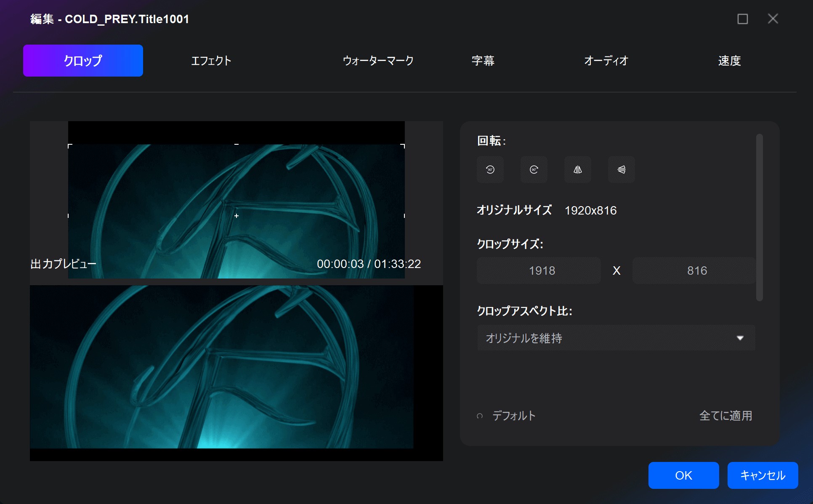Click the settings panel vertical scrollbar
The width and height of the screenshot is (813, 504).
coord(760,218)
